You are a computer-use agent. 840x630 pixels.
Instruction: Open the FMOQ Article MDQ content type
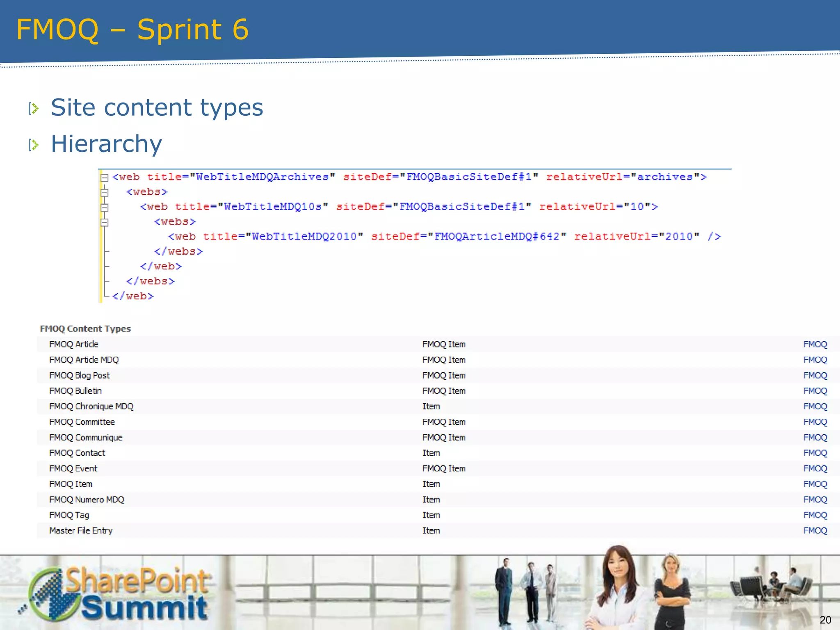[x=84, y=360]
